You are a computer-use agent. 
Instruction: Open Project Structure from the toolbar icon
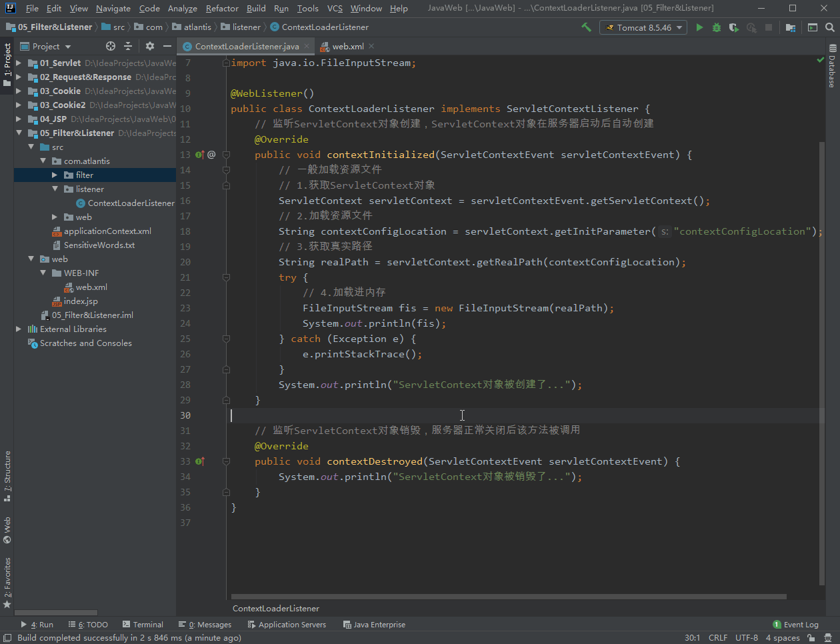[x=791, y=27]
